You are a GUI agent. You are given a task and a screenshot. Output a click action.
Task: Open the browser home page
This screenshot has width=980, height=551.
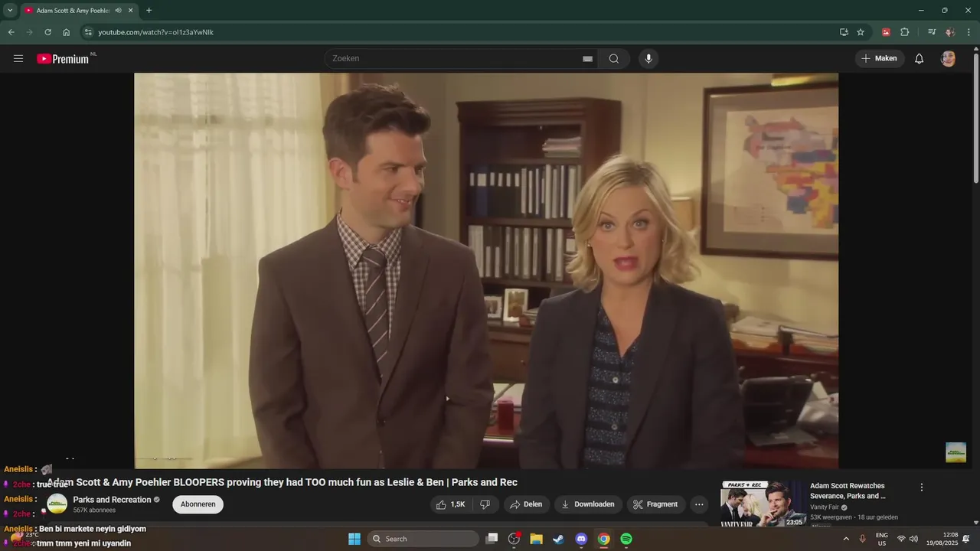pos(67,32)
